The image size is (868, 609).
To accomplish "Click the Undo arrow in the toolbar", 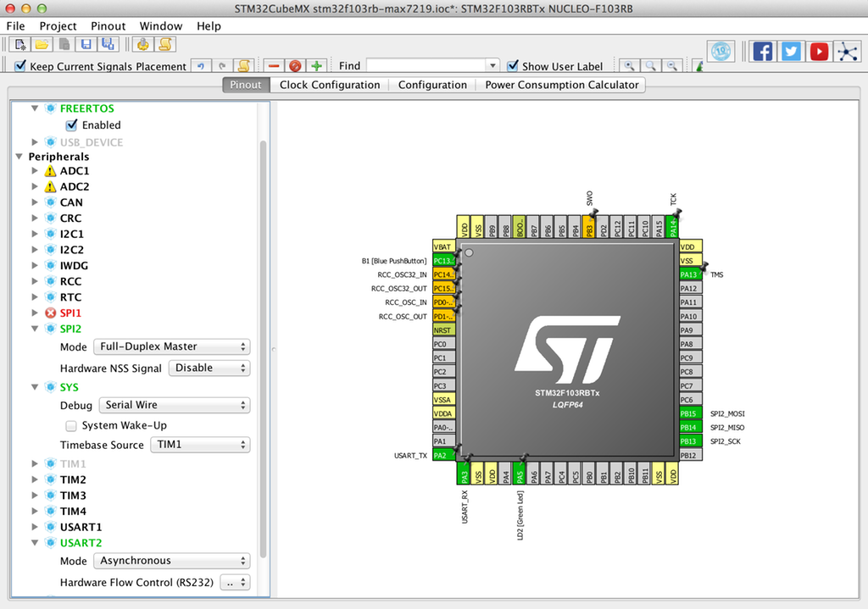I will point(201,65).
